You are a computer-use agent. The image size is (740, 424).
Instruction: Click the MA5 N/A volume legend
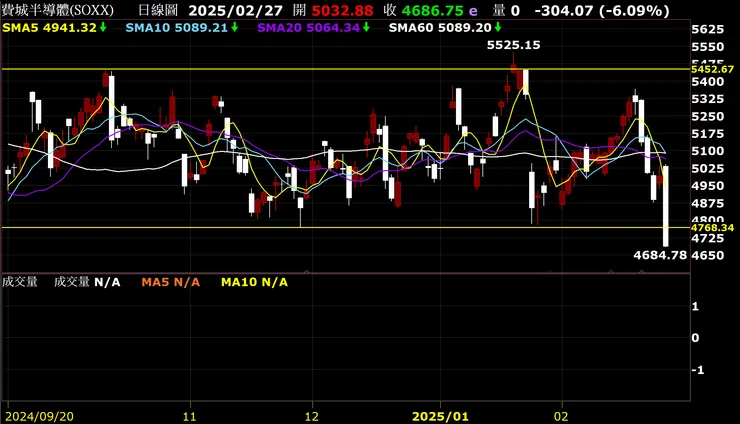(171, 282)
